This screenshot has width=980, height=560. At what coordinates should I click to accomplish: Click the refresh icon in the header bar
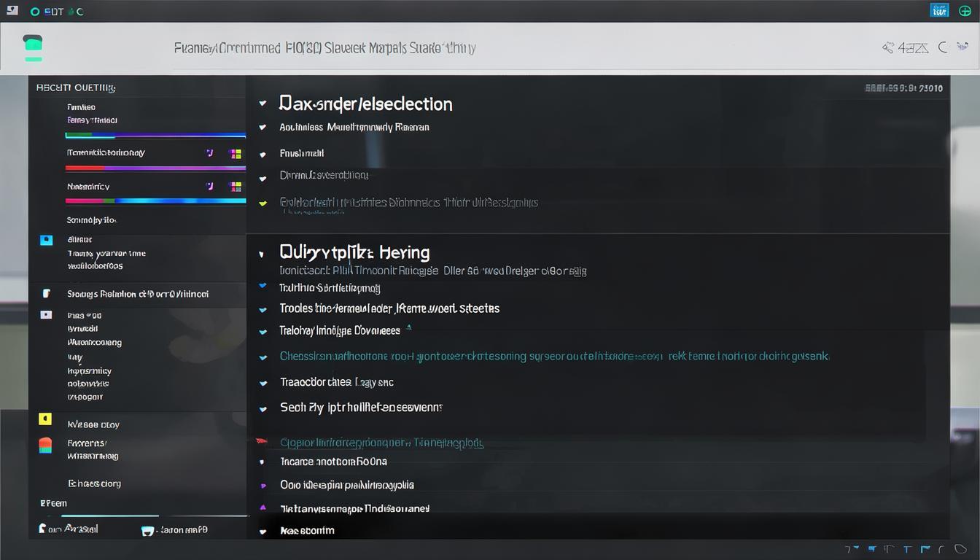[x=943, y=48]
